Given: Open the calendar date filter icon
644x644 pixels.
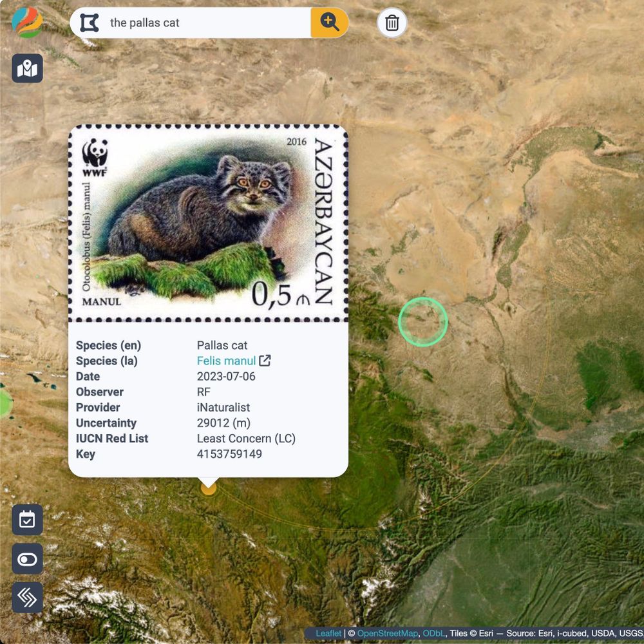Looking at the screenshot, I should [x=28, y=520].
